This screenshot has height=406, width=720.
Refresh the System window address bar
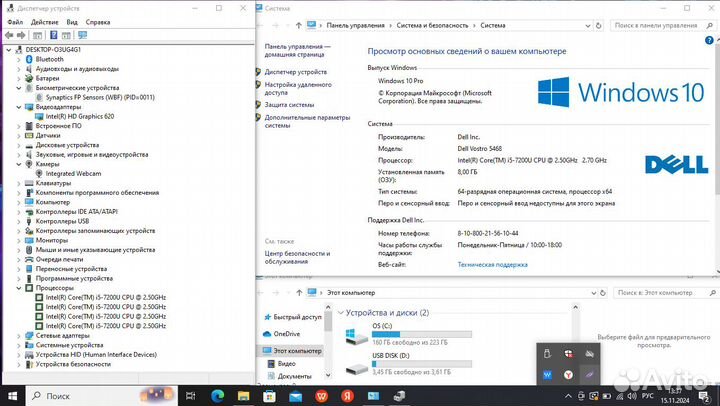click(598, 26)
